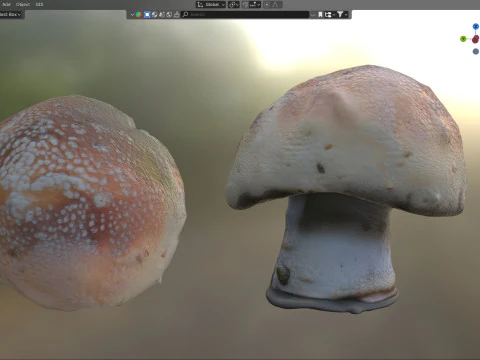Select the highlighted blue square filter icon
The height and width of the screenshot is (360, 480).
(147, 14)
